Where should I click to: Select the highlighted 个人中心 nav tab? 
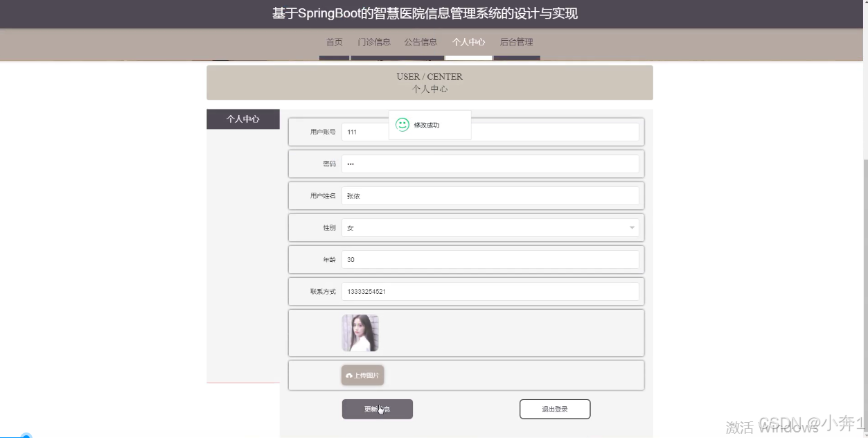[468, 42]
